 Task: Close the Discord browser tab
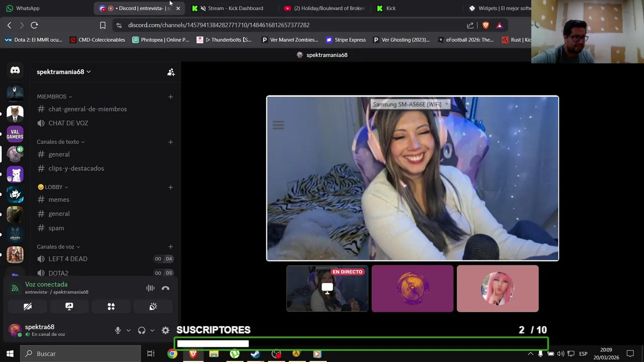pyautogui.click(x=178, y=8)
